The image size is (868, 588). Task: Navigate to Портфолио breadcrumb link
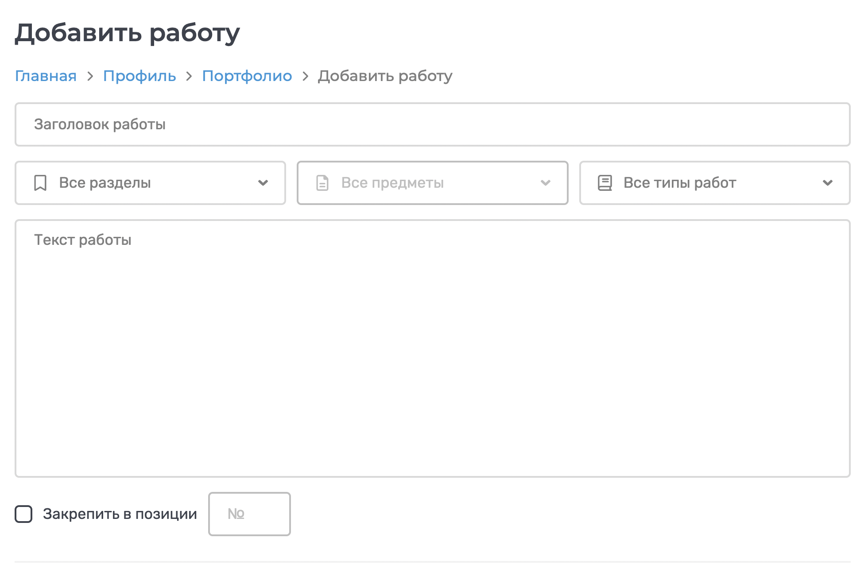coord(247,76)
